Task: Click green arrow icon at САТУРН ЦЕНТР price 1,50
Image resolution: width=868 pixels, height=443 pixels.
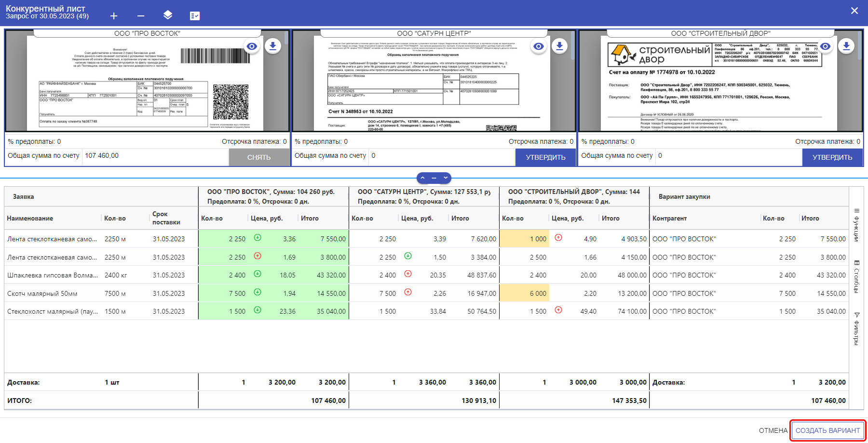Action: click(408, 256)
